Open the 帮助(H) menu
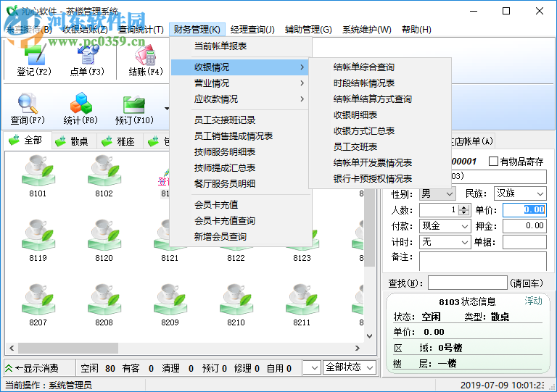Screen dimensions: 557x392 tap(416, 30)
